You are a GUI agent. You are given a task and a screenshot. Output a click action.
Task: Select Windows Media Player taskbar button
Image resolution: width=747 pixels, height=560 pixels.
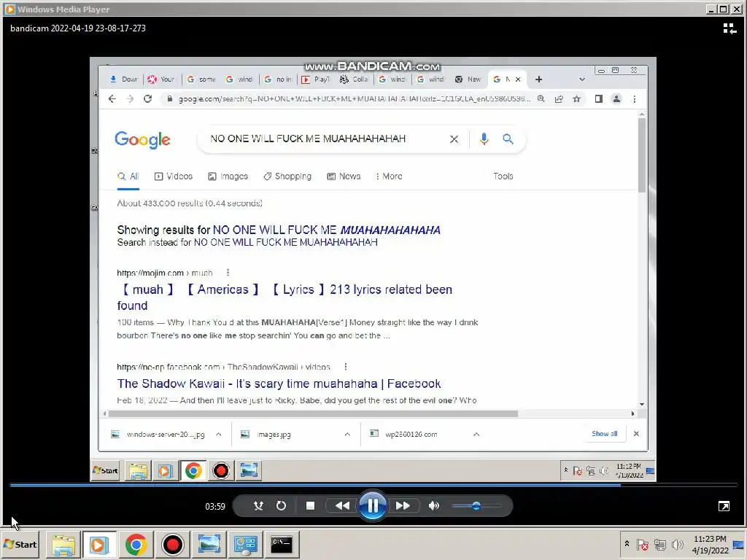tap(99, 544)
